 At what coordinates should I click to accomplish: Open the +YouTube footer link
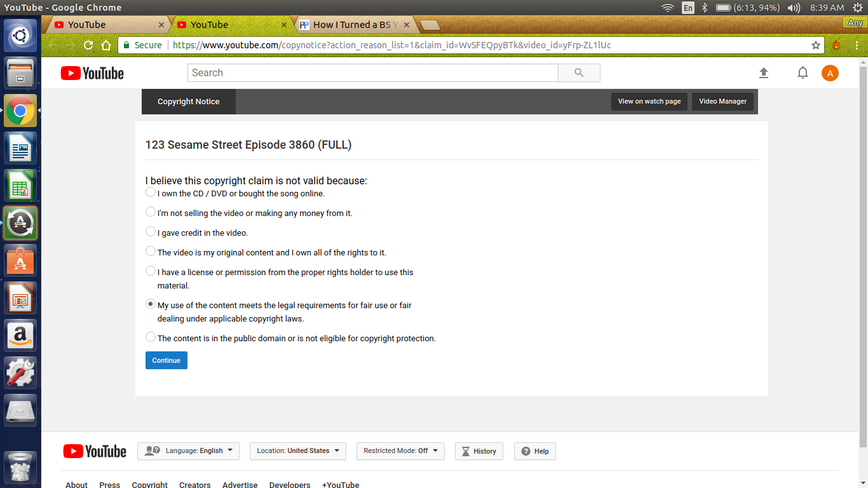[341, 485]
